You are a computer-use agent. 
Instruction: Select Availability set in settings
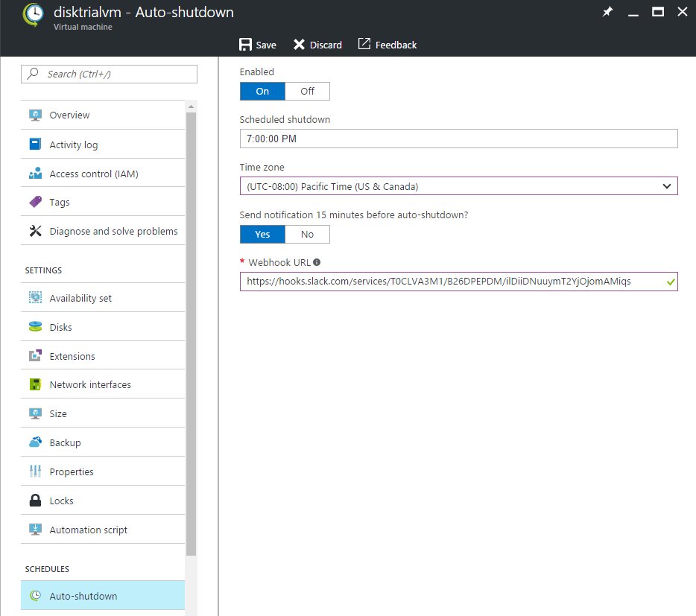[103, 298]
